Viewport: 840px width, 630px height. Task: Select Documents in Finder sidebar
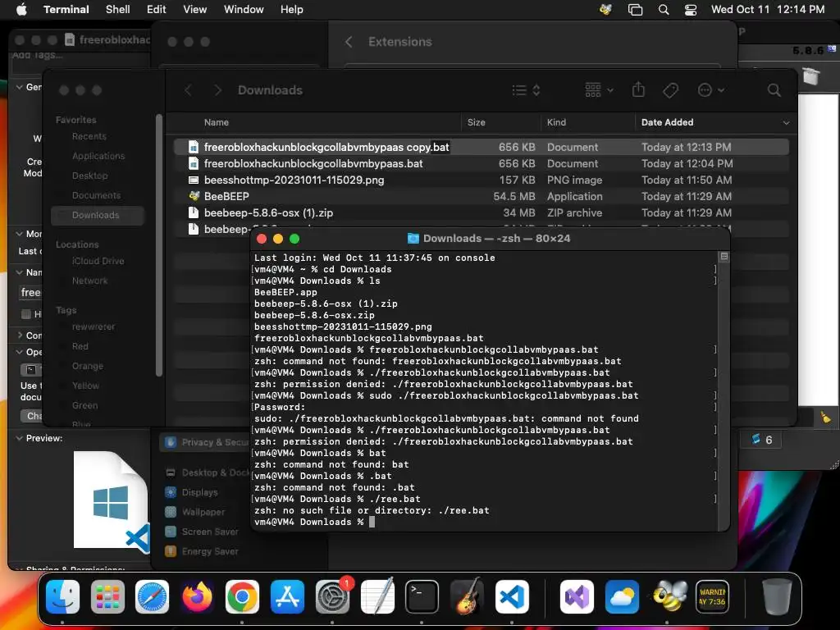point(96,195)
